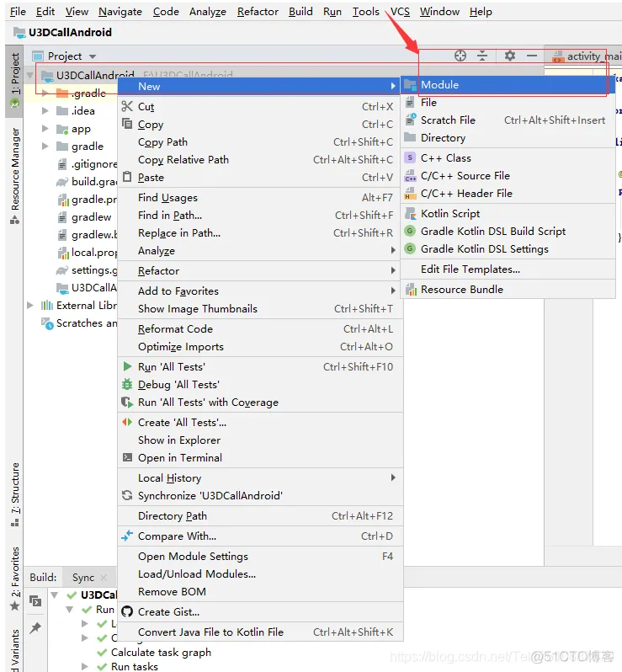The image size is (622, 672).
Task: Toggle the Structure tool window
Action: pyautogui.click(x=14, y=495)
